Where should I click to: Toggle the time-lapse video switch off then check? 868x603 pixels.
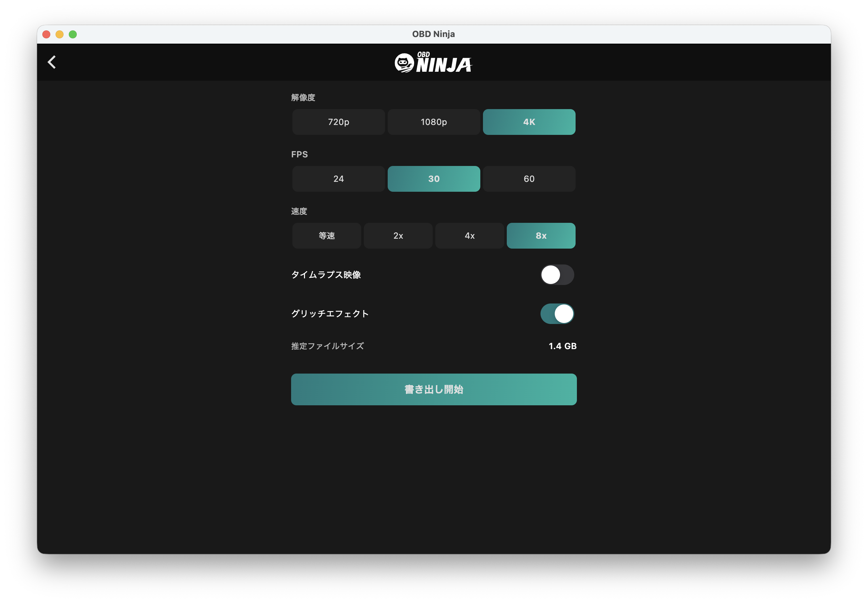pyautogui.click(x=557, y=275)
